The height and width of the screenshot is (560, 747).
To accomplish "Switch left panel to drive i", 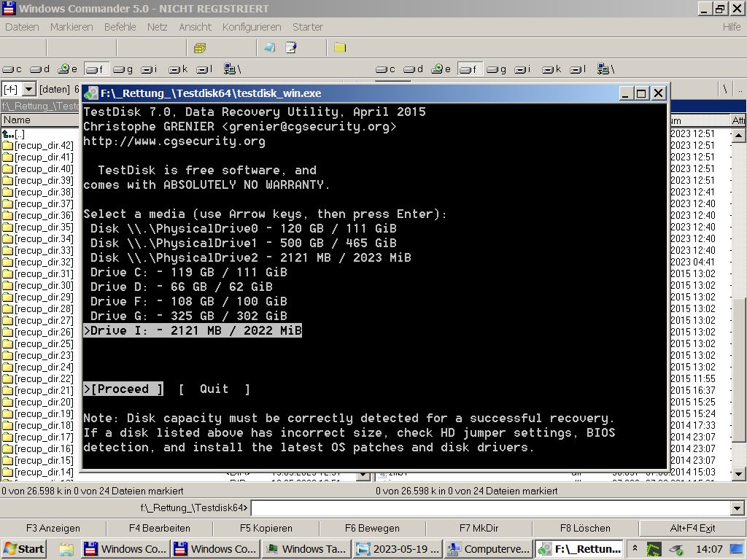I will (x=149, y=69).
